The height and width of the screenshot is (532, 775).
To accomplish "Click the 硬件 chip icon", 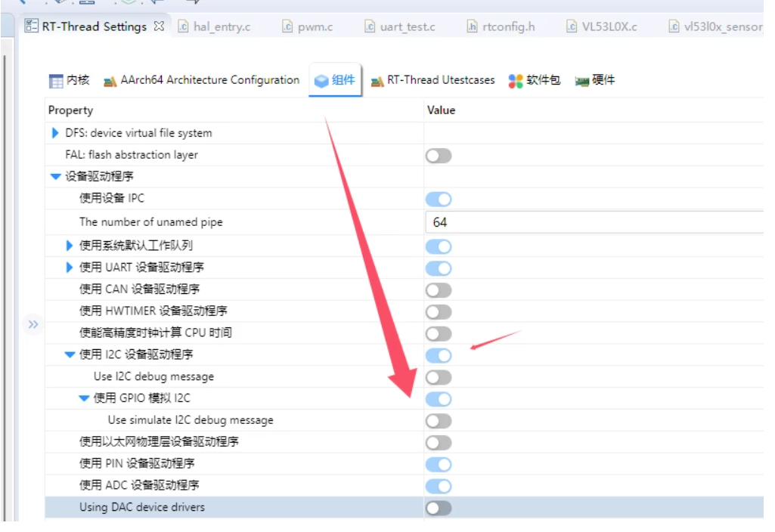I will coord(582,82).
